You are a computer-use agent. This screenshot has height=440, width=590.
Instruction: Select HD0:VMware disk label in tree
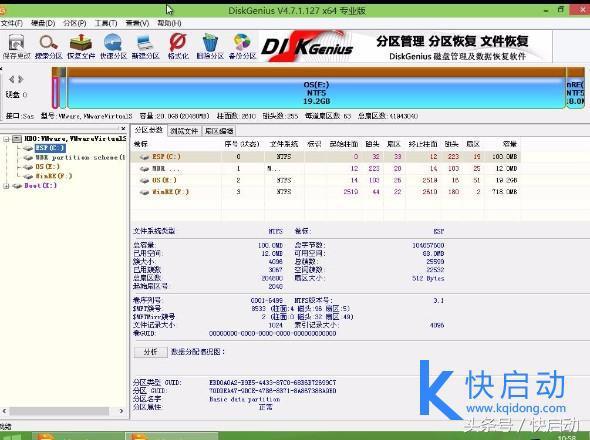[x=75, y=139]
